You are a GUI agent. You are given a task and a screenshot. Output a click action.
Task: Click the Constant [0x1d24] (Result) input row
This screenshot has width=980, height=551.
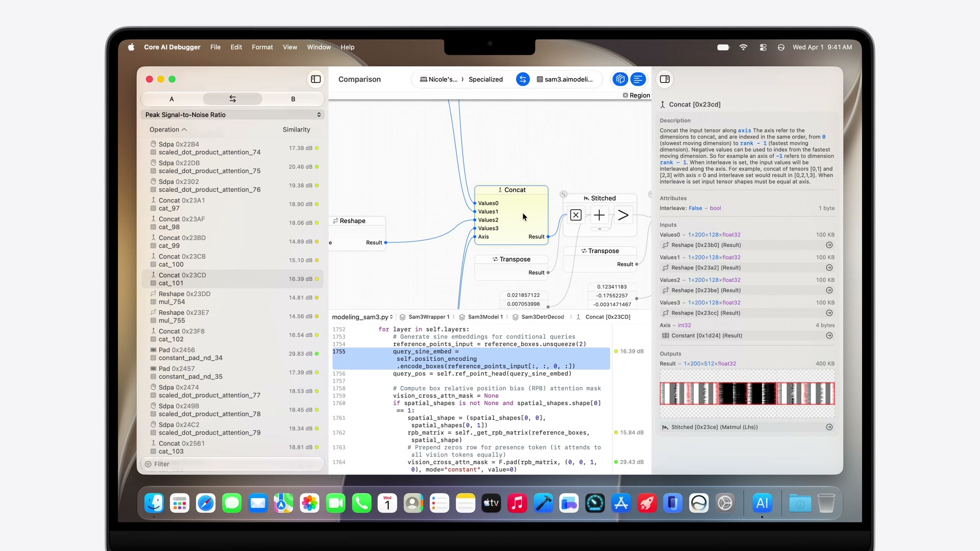coord(747,336)
